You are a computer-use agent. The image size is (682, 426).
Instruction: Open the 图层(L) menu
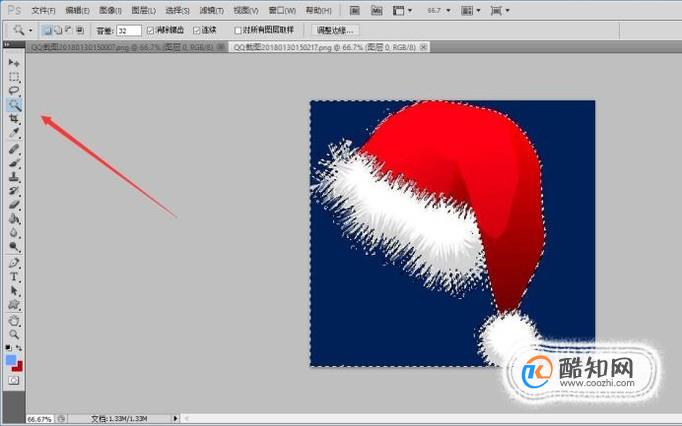click(x=144, y=10)
